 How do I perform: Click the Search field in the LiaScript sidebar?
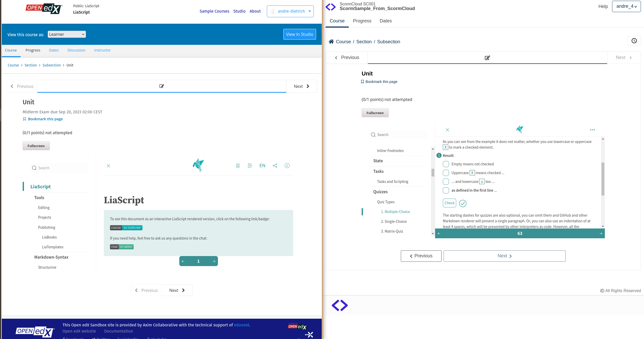coord(59,168)
